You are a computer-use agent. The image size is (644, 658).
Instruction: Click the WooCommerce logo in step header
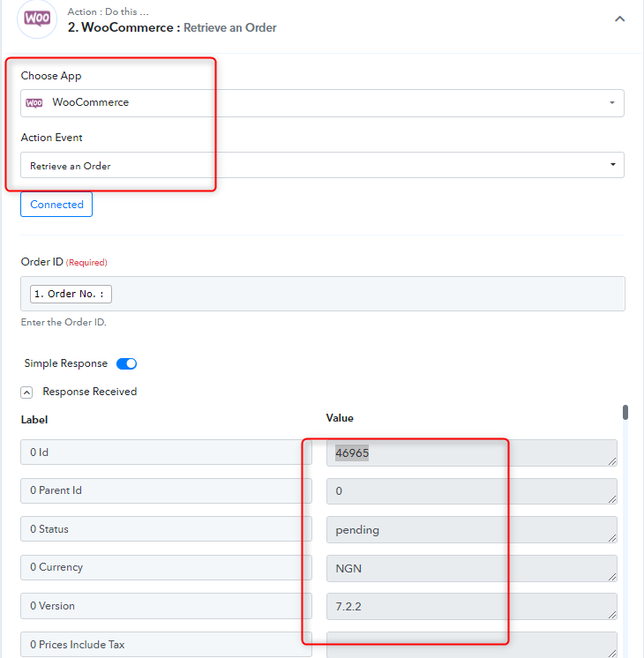tap(37, 19)
